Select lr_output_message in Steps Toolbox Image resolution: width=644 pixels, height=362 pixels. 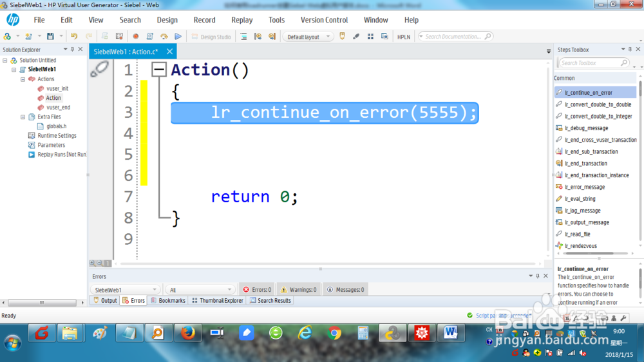coord(587,222)
